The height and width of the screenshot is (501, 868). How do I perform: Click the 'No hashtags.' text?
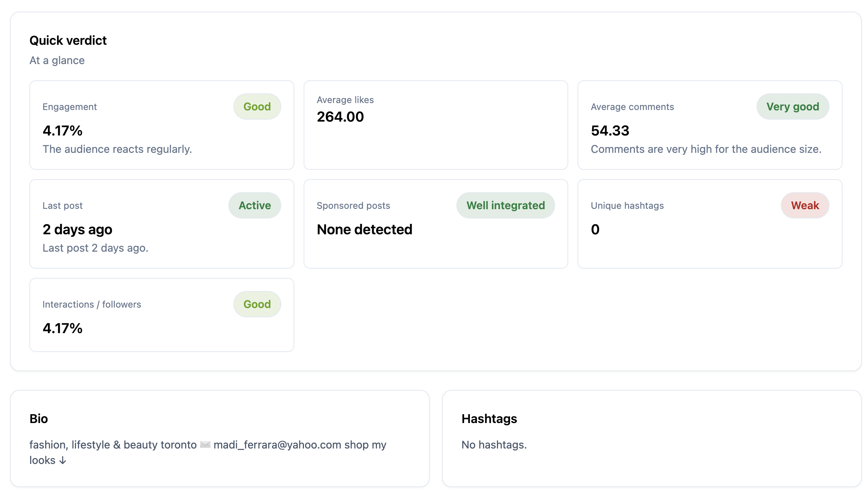tap(494, 445)
